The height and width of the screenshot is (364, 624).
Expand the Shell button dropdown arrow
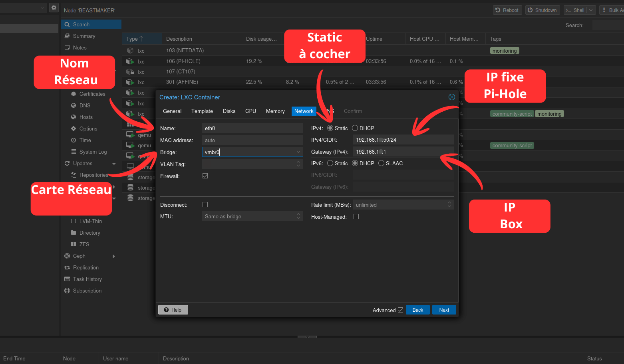point(591,10)
